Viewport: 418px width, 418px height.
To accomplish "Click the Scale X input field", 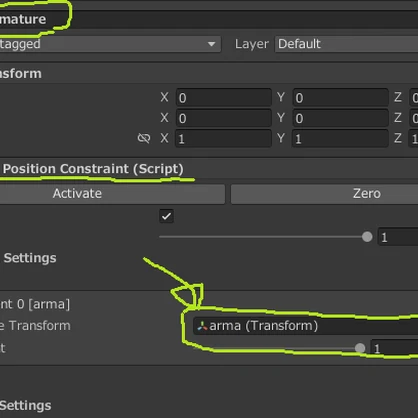I will pos(224,138).
